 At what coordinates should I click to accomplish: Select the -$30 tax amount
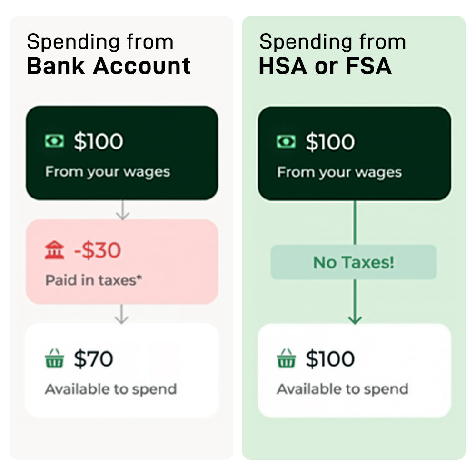point(98,250)
